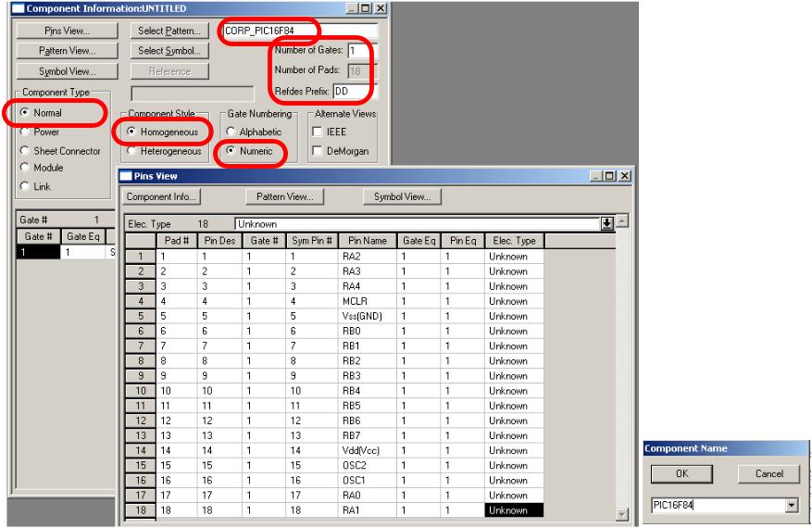The height and width of the screenshot is (528, 812).
Task: Click the RB7 pin name cell
Action: pos(368,435)
